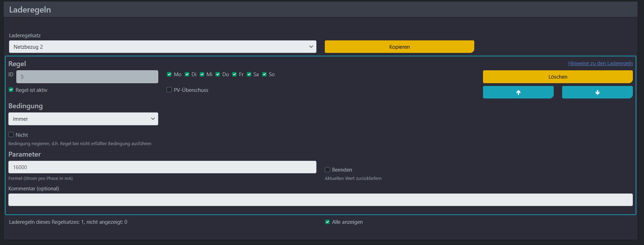Viewport: 644px width, 245px height.
Task: Open the Hinweise zu den Laderegeln link
Action: [600, 63]
